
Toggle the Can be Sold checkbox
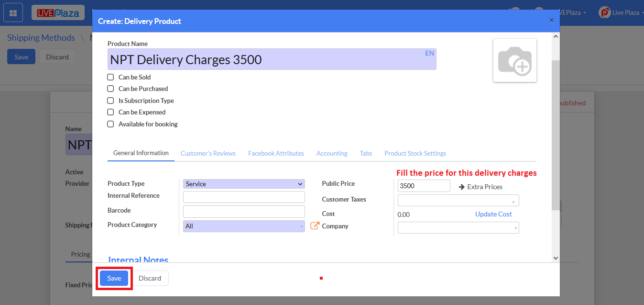click(x=110, y=77)
